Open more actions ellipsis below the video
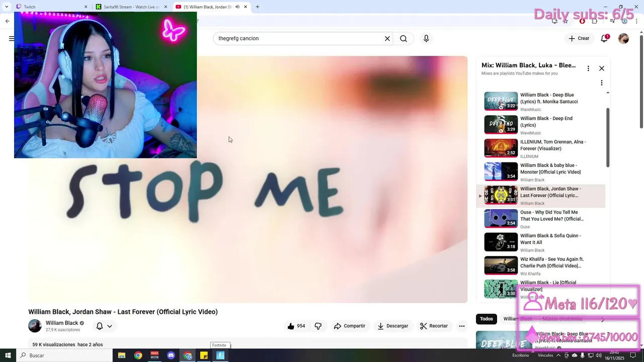 tap(462, 326)
